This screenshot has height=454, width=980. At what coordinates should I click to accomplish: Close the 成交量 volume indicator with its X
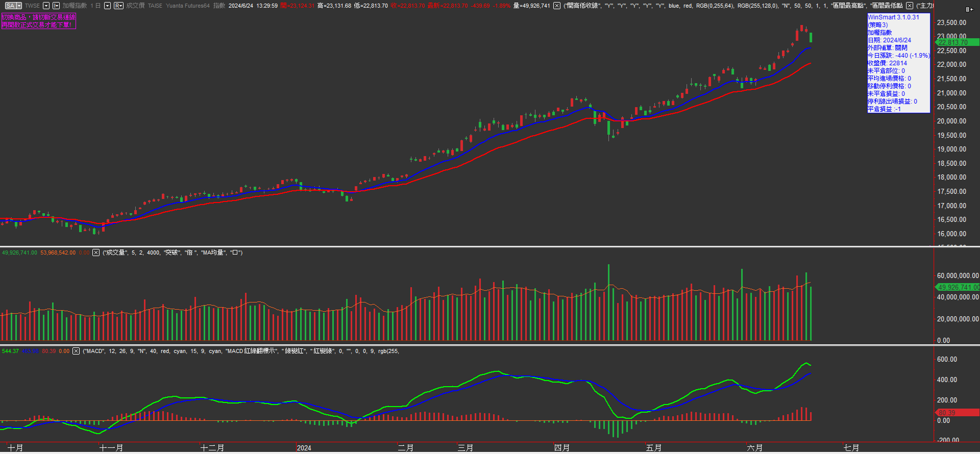coord(96,253)
